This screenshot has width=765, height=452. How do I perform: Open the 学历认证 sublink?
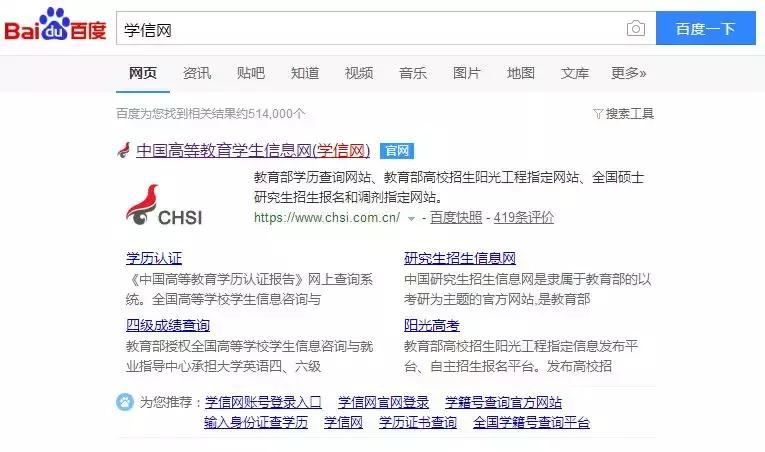coord(154,258)
